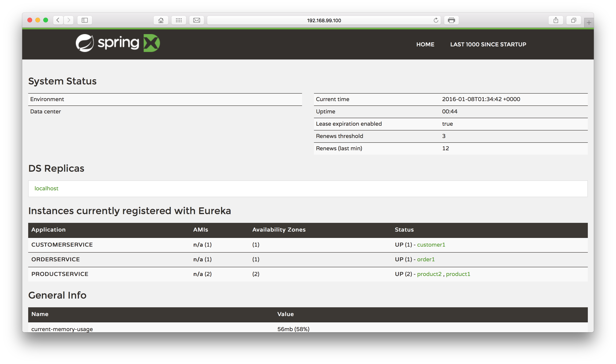Click the mail envelope toolbar icon
Viewport: 616px width, 364px height.
(197, 20)
